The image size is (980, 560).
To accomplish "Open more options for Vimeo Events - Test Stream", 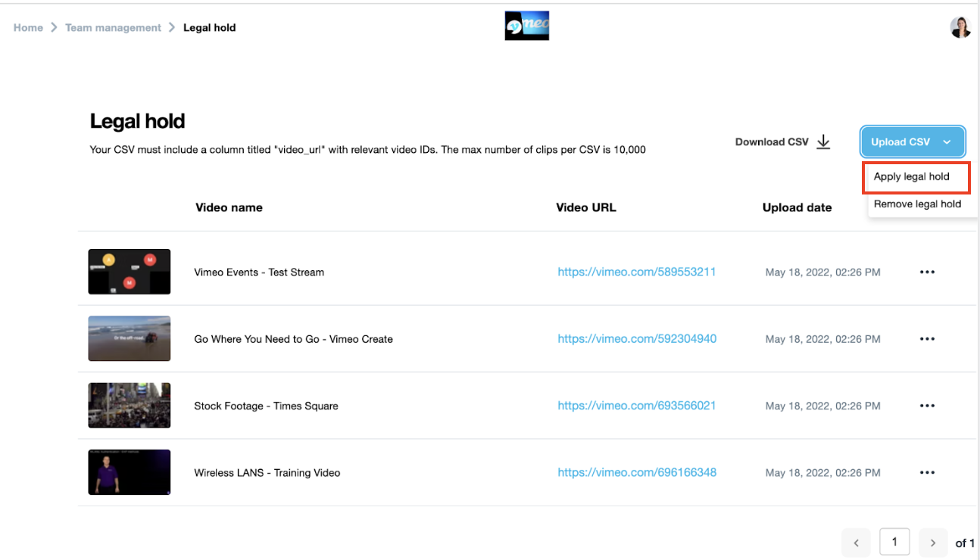I will (927, 272).
